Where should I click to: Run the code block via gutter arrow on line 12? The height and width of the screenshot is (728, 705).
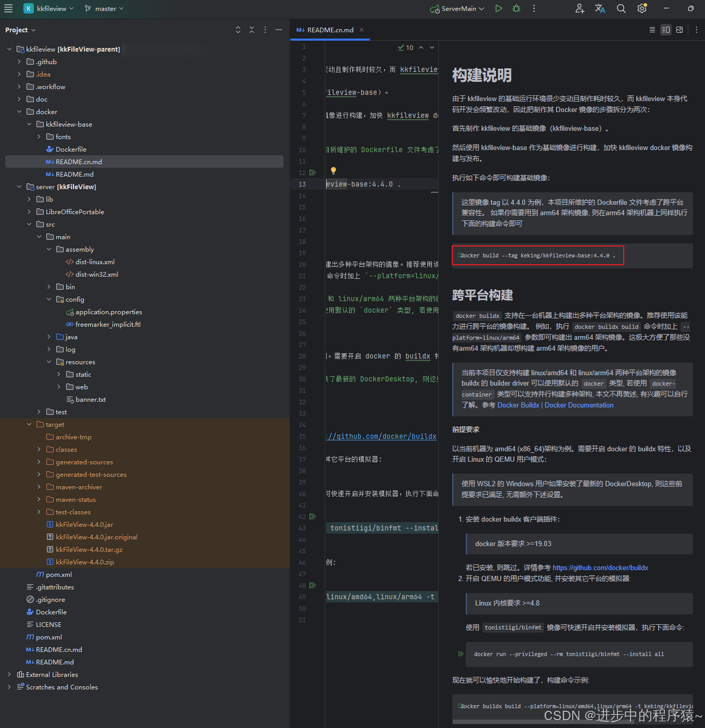pos(313,172)
